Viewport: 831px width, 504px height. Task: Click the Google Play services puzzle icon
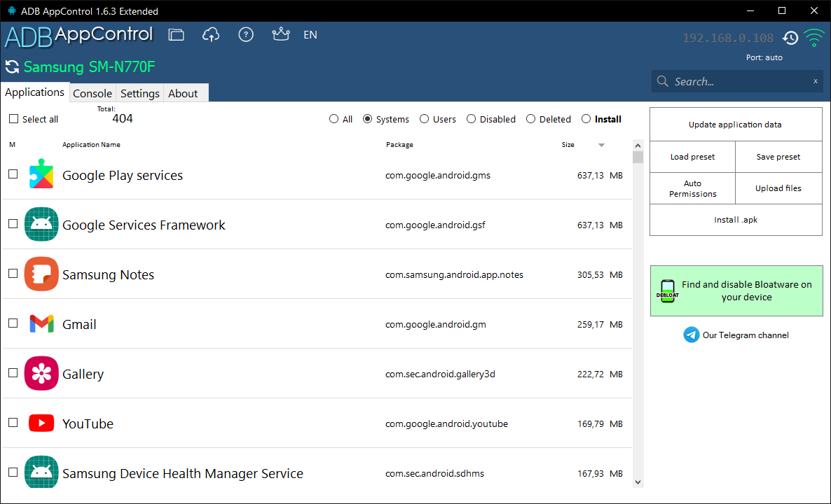tap(41, 174)
